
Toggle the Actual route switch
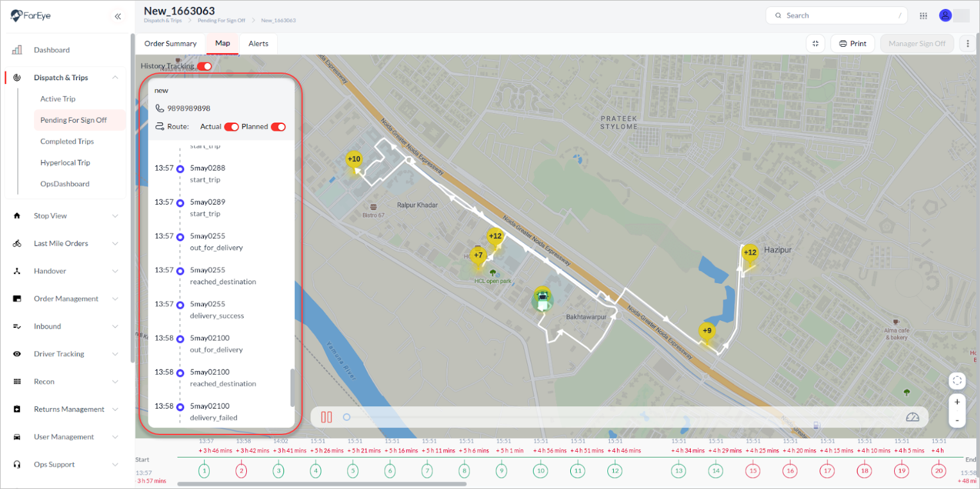[232, 127]
